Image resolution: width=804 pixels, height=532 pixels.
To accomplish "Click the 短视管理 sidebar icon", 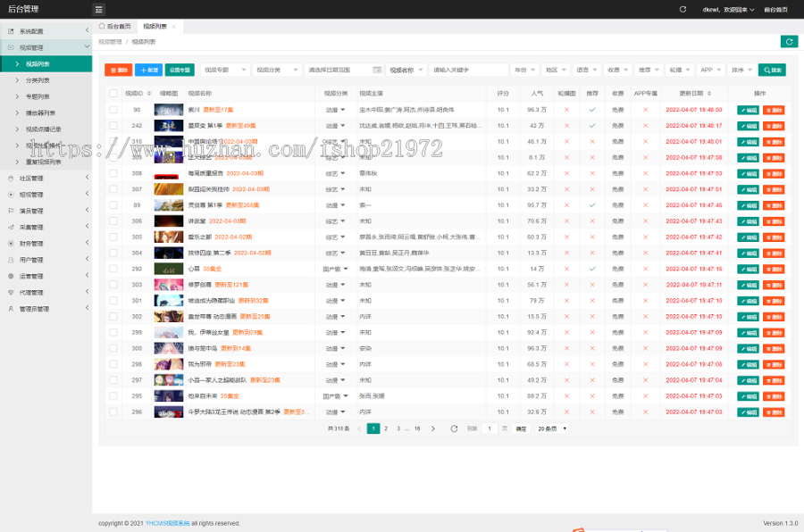I will (11, 195).
